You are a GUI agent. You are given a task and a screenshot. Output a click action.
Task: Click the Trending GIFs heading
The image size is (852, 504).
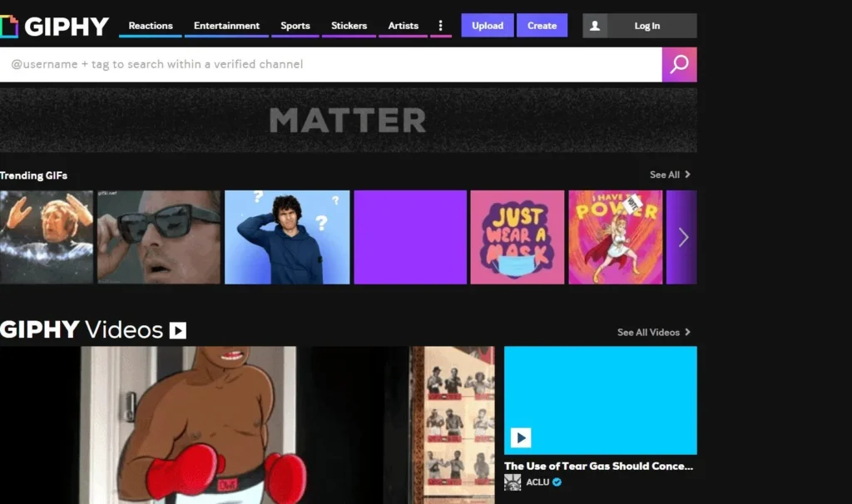[x=33, y=175]
